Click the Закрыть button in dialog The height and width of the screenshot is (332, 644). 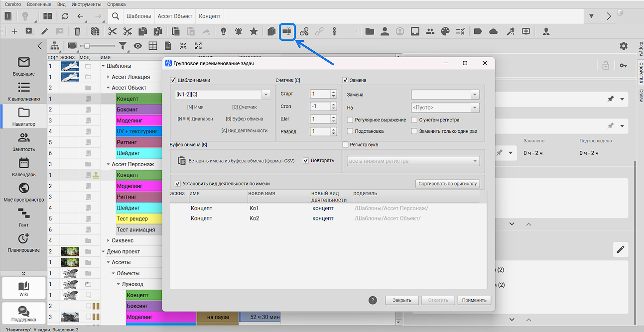pos(402,300)
